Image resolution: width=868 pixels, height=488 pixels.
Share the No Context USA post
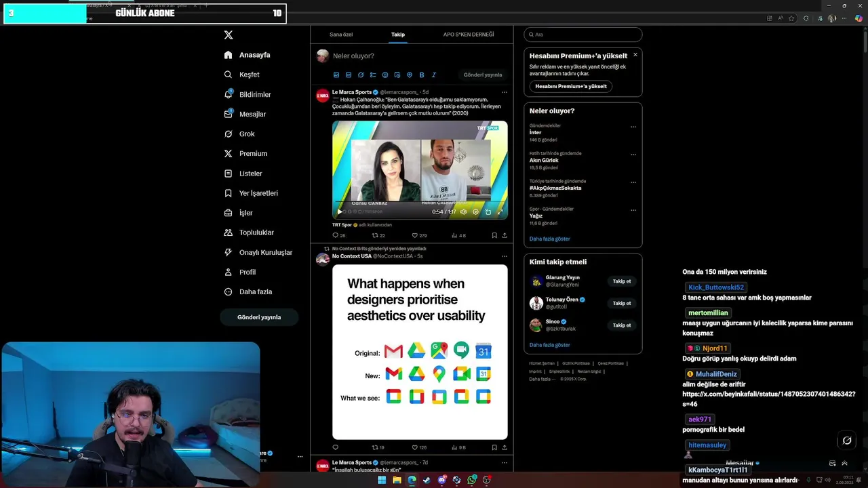pyautogui.click(x=505, y=447)
